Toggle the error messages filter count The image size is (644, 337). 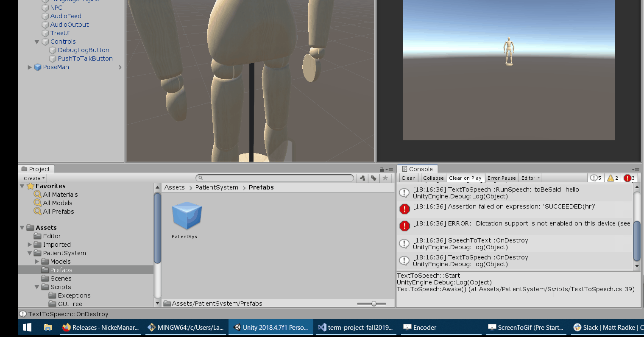pyautogui.click(x=630, y=178)
